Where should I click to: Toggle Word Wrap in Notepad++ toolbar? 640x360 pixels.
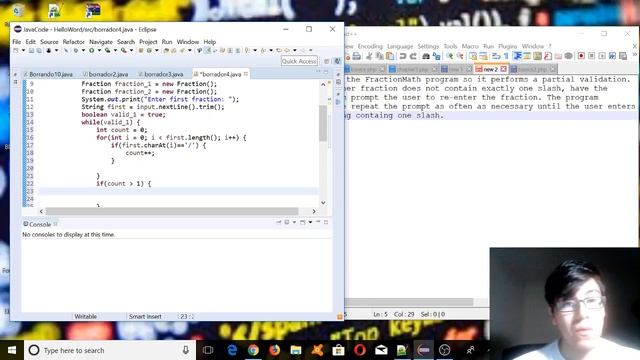(495, 56)
